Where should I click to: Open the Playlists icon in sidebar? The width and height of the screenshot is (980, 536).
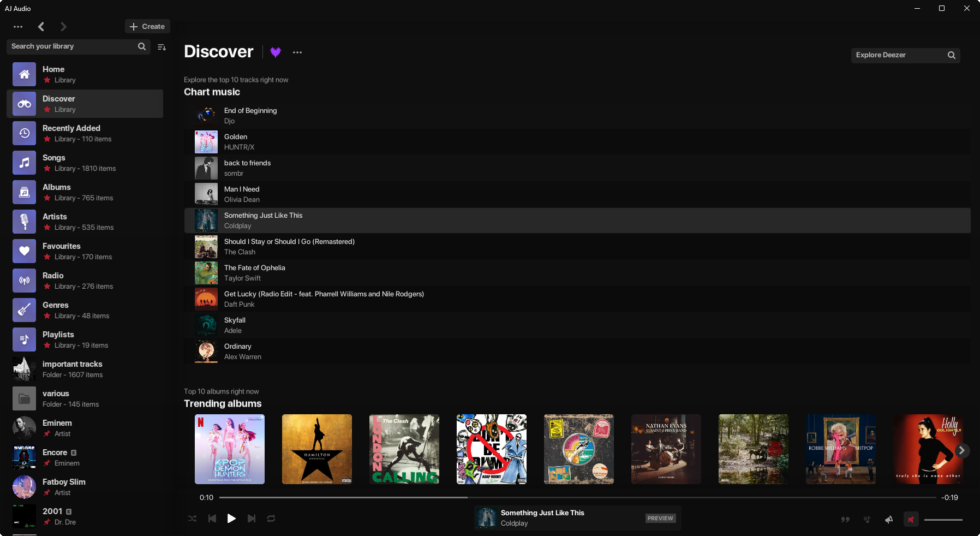[x=25, y=340]
